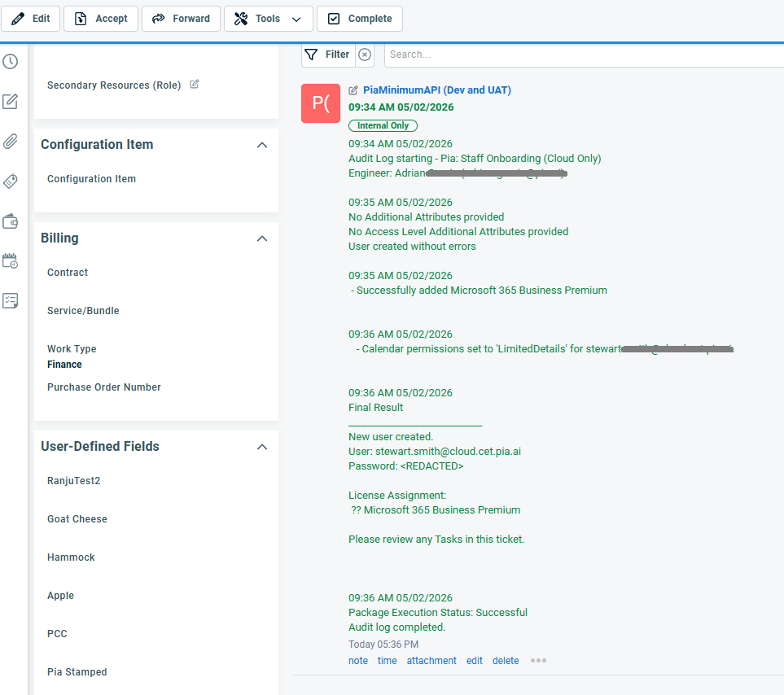Image resolution: width=784 pixels, height=695 pixels.
Task: Collapse the Configuration Item section
Action: coord(262,145)
